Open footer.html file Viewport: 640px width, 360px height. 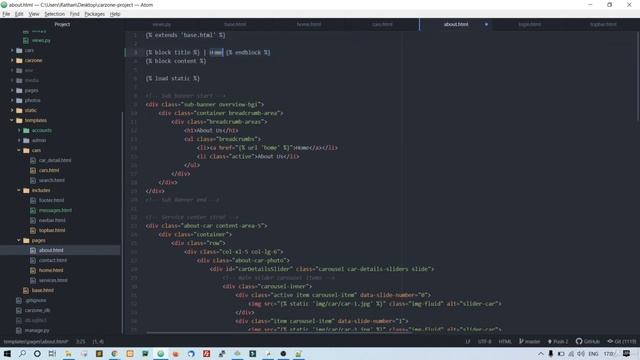click(x=51, y=200)
